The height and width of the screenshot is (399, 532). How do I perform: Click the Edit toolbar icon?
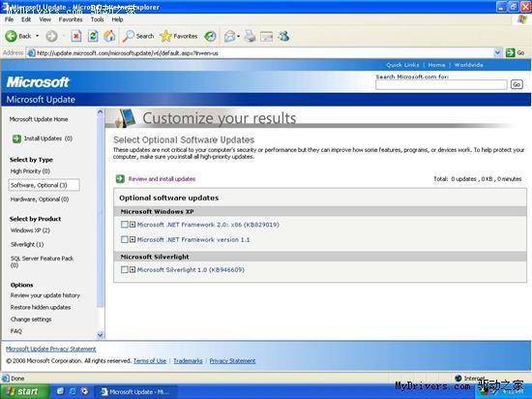(x=266, y=36)
